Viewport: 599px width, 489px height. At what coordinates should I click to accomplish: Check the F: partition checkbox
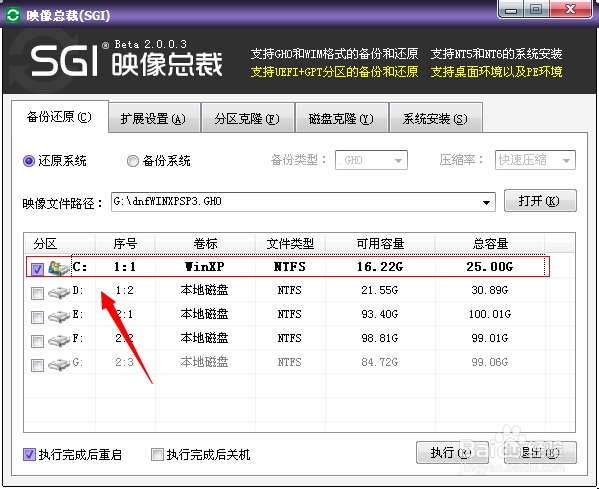click(37, 341)
